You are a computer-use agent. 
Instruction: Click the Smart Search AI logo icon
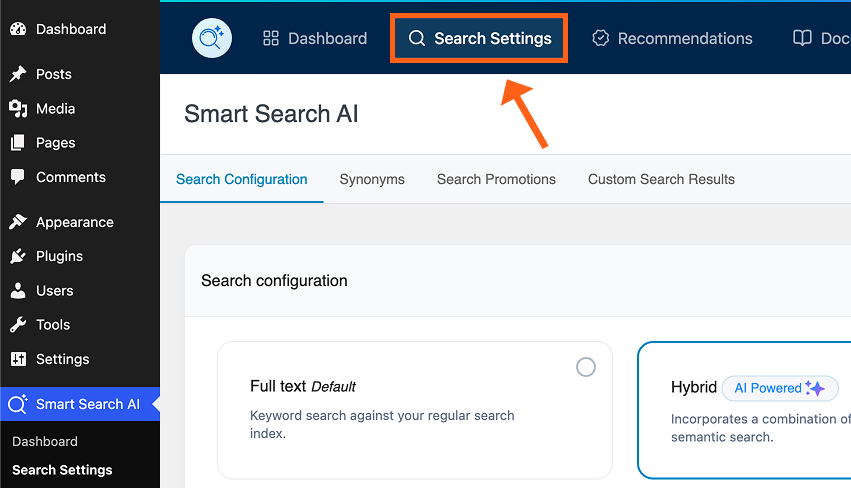point(212,39)
